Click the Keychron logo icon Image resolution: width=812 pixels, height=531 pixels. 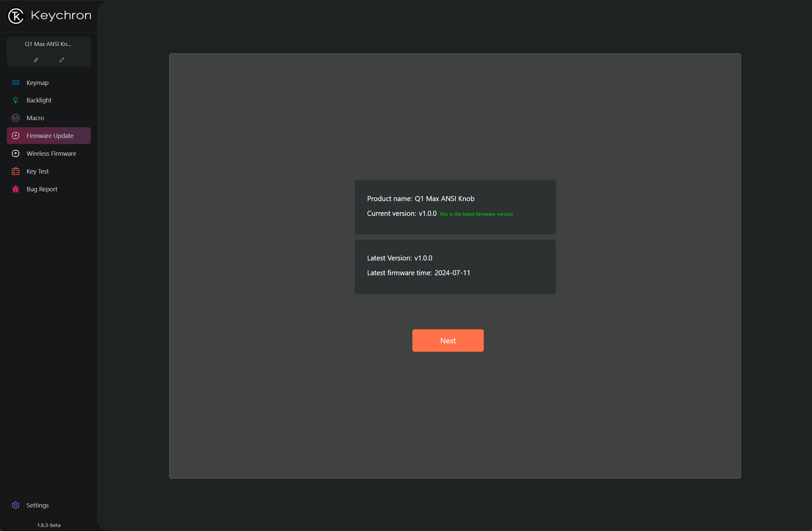16,16
